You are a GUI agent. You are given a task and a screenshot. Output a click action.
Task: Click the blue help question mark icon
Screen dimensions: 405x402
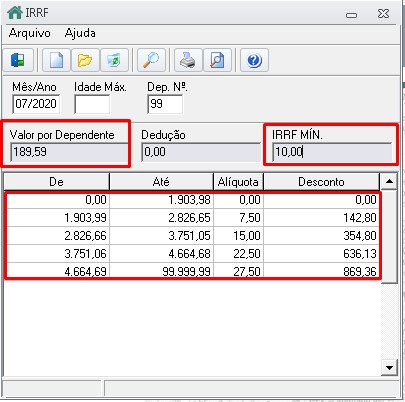(254, 60)
